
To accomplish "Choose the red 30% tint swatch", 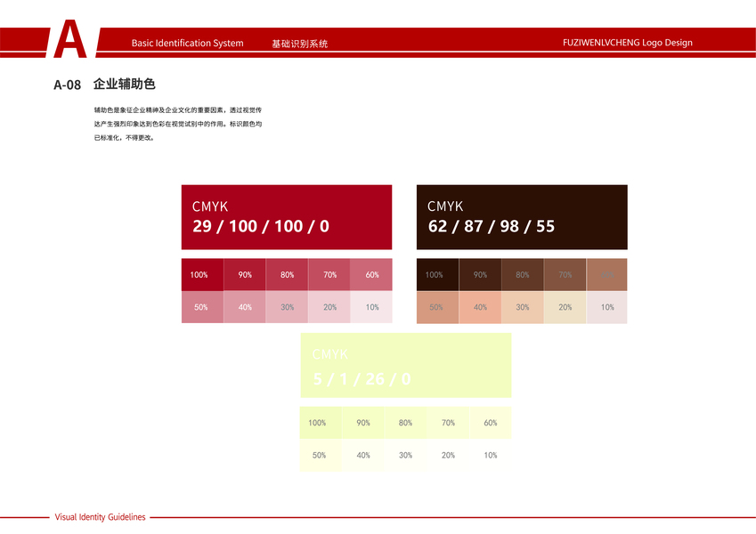I will coord(287,307).
